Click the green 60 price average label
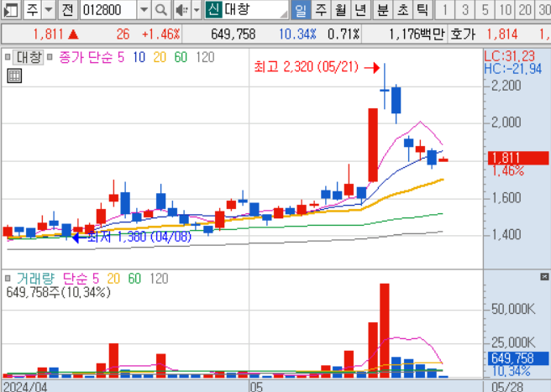 pyautogui.click(x=181, y=57)
